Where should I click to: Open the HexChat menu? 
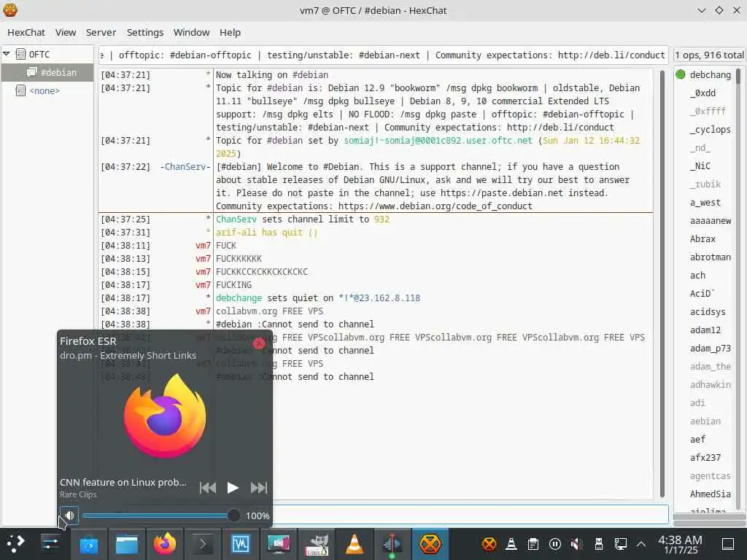point(26,32)
